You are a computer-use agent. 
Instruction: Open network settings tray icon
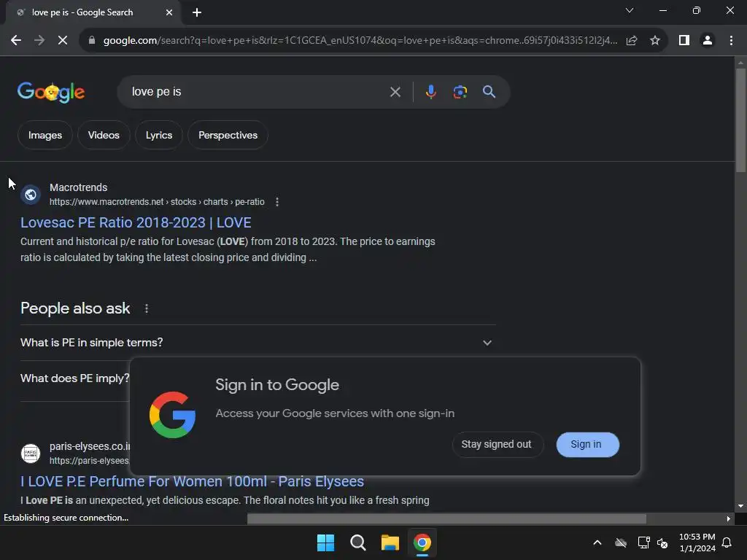(643, 542)
